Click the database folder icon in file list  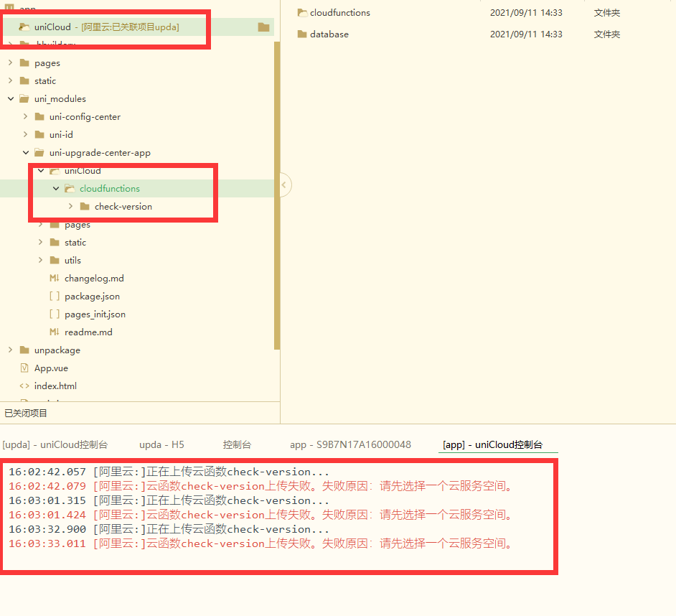coord(302,34)
